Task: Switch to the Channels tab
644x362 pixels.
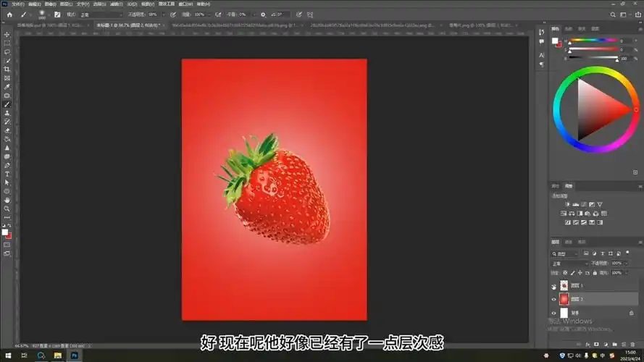Action: click(569, 242)
